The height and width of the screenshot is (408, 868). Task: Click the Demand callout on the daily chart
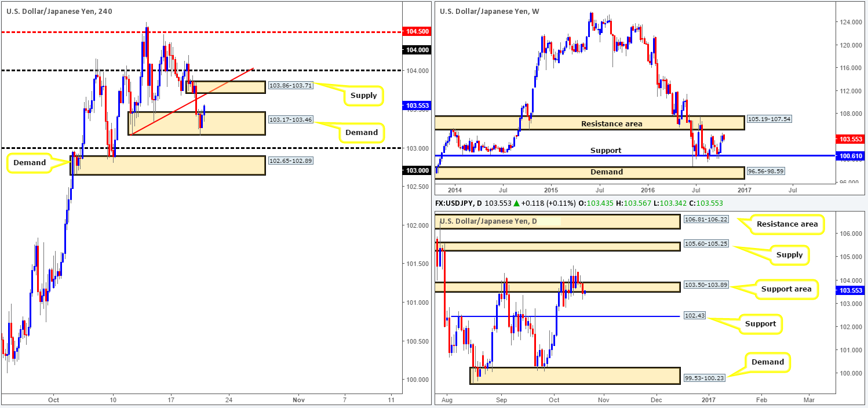tap(768, 362)
